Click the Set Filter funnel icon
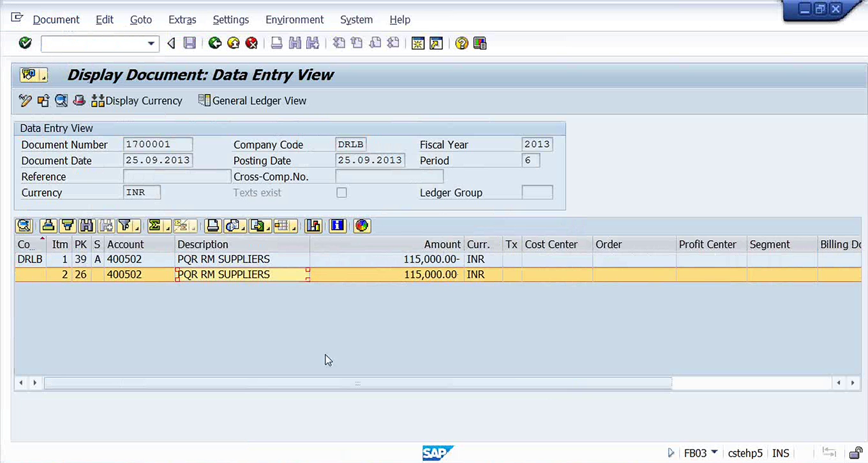 (125, 225)
